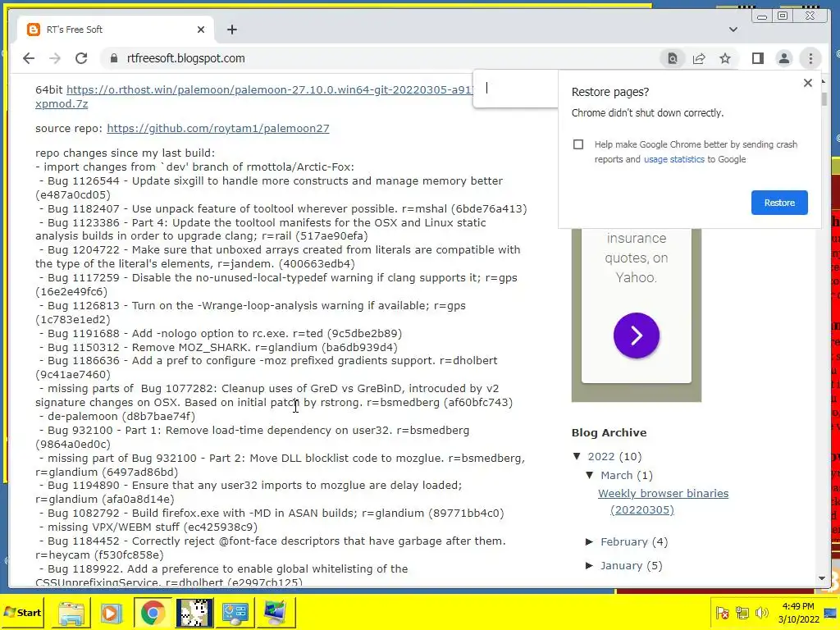Viewport: 840px width, 630px height.
Task: Expand the February archive month
Action: pyautogui.click(x=589, y=541)
